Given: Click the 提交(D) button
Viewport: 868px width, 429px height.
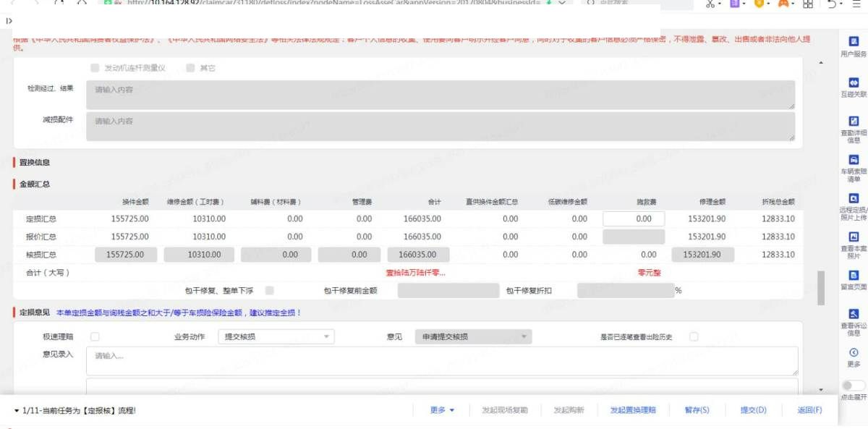Looking at the screenshot, I should (x=752, y=410).
